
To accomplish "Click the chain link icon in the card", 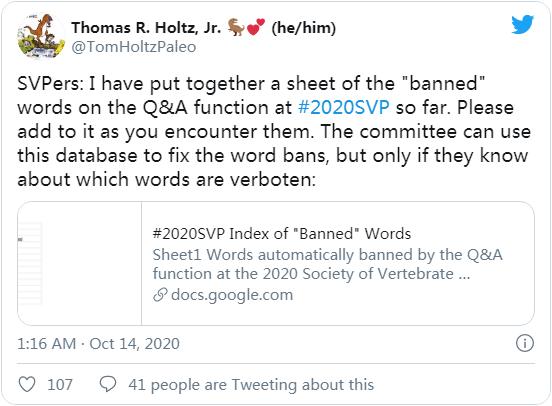I will [160, 295].
